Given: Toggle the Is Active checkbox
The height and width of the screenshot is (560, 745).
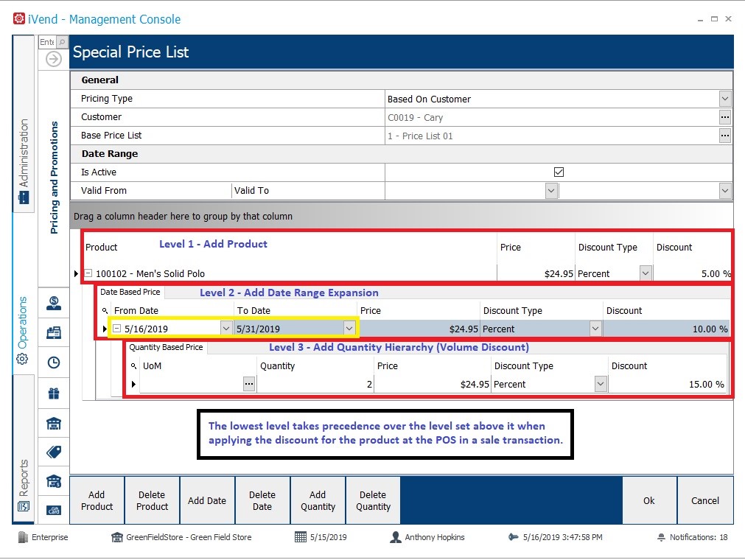Looking at the screenshot, I should click(559, 172).
